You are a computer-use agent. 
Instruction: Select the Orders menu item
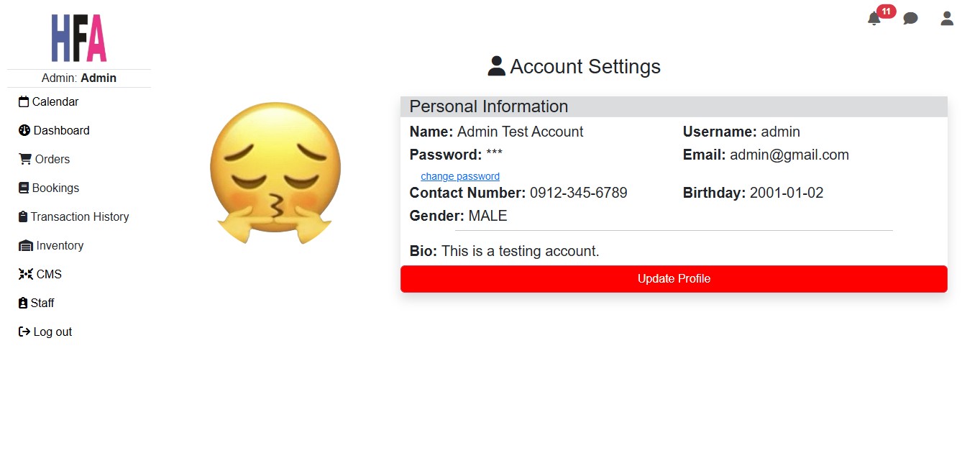(x=45, y=159)
